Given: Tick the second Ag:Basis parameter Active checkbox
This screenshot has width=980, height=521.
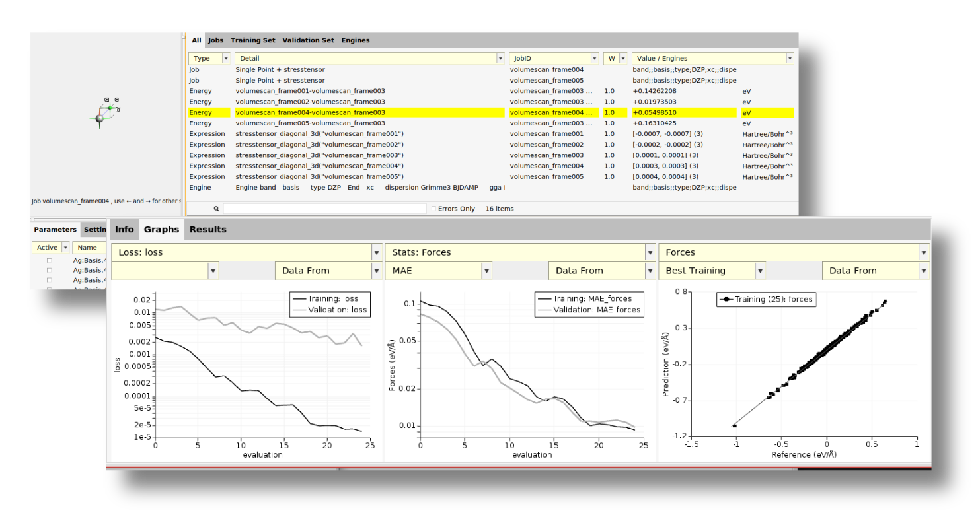Looking at the screenshot, I should click(49, 271).
